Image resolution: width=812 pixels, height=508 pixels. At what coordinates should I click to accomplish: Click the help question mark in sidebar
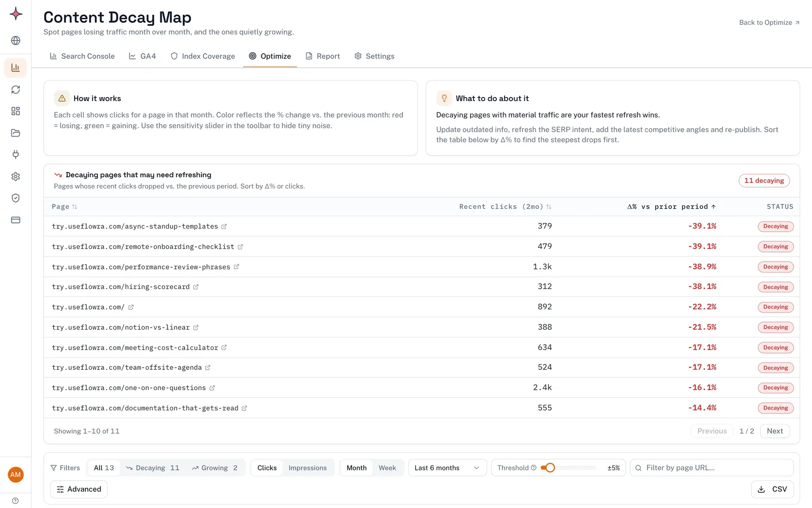(x=16, y=500)
